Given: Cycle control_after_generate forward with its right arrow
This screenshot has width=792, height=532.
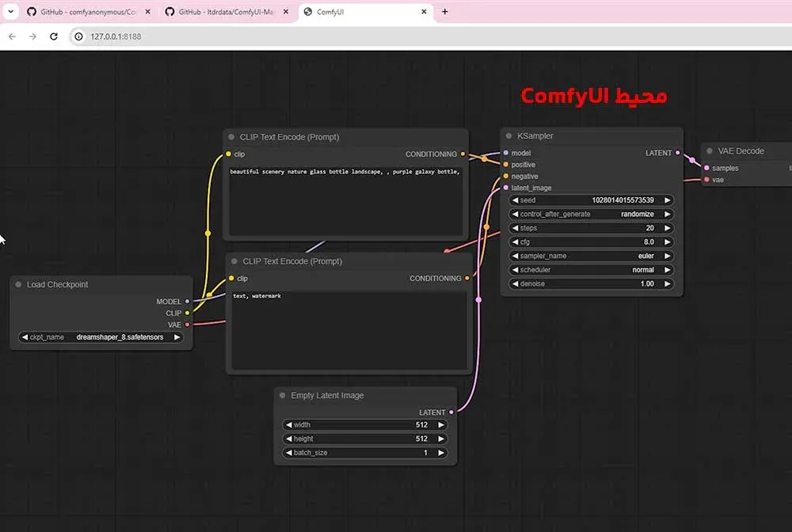Looking at the screenshot, I should point(667,214).
